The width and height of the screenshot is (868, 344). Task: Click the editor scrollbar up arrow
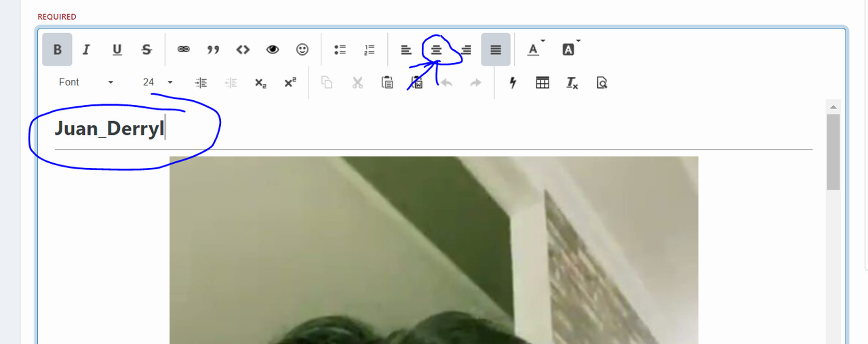(x=833, y=107)
